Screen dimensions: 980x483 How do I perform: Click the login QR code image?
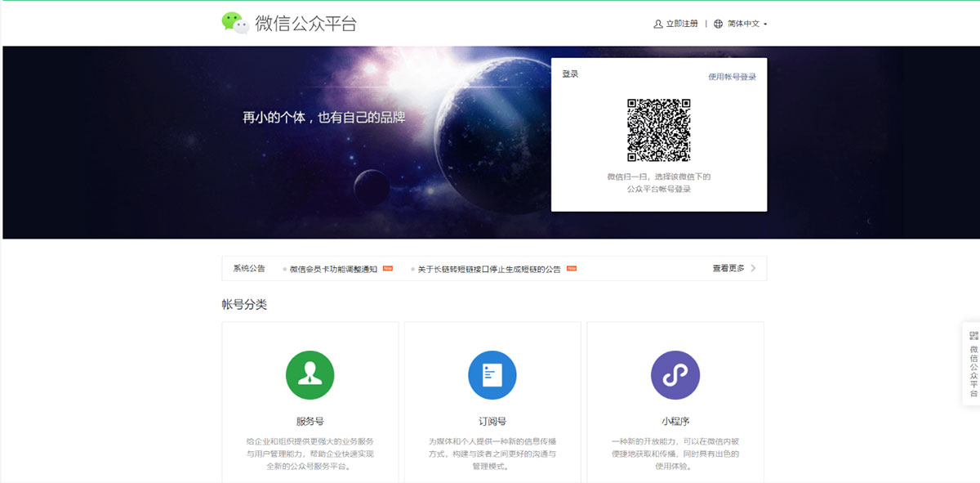coord(658,130)
